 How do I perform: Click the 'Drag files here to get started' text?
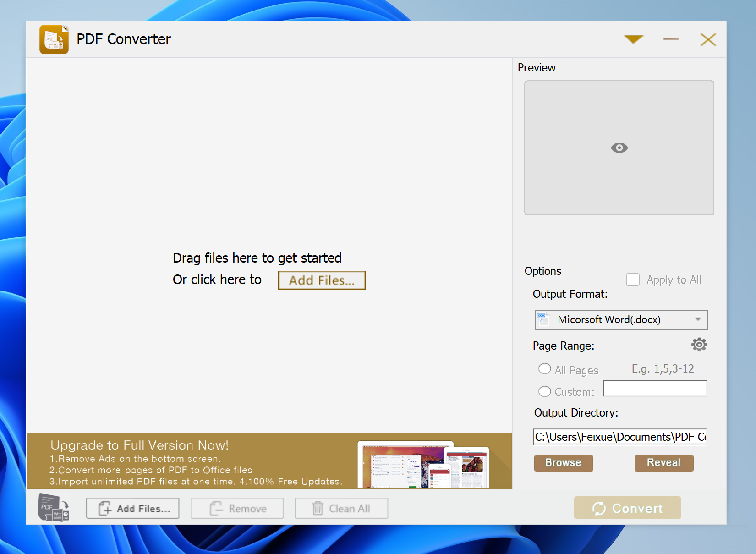257,258
